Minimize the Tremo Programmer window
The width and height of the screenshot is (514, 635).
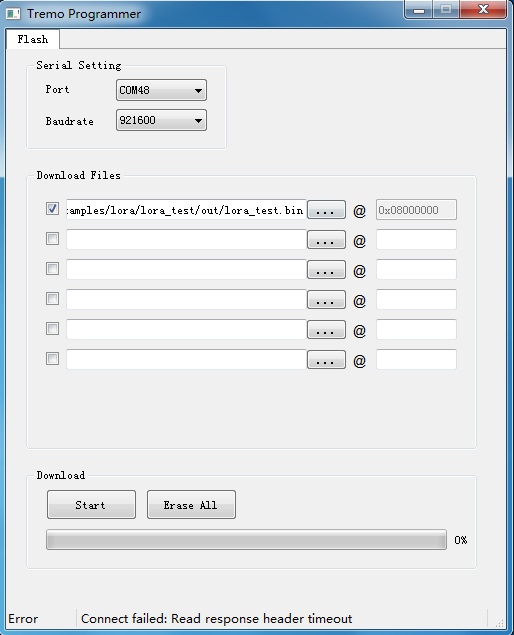(x=419, y=10)
